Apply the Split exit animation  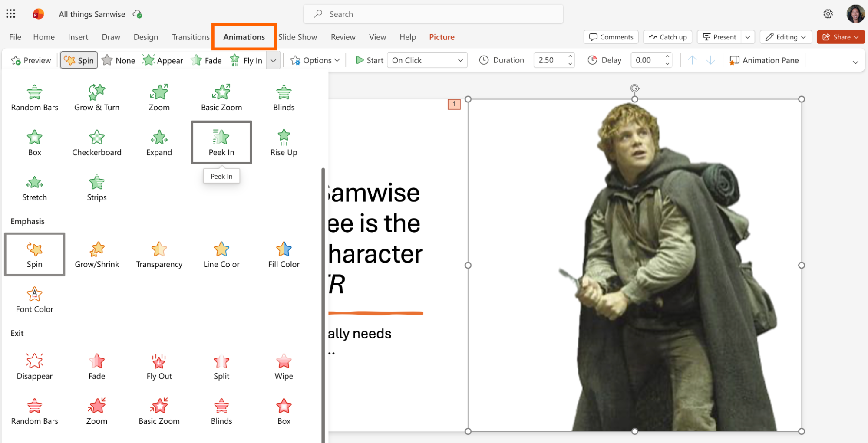pos(221,367)
